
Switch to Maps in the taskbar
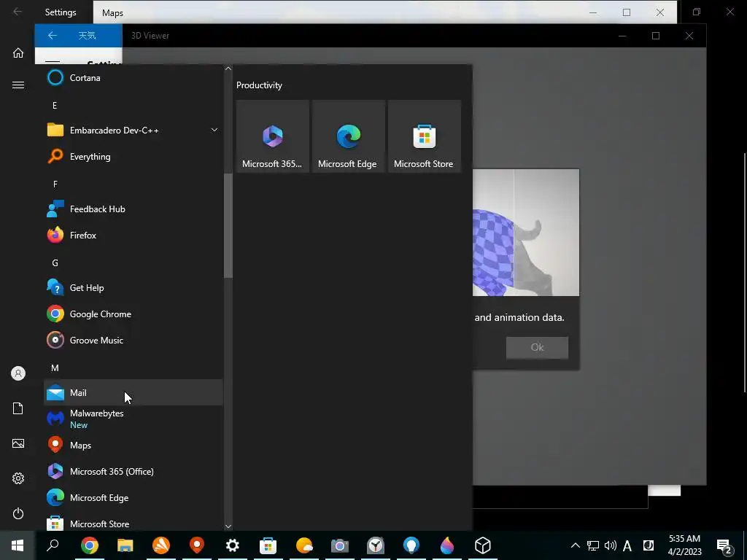point(197,545)
